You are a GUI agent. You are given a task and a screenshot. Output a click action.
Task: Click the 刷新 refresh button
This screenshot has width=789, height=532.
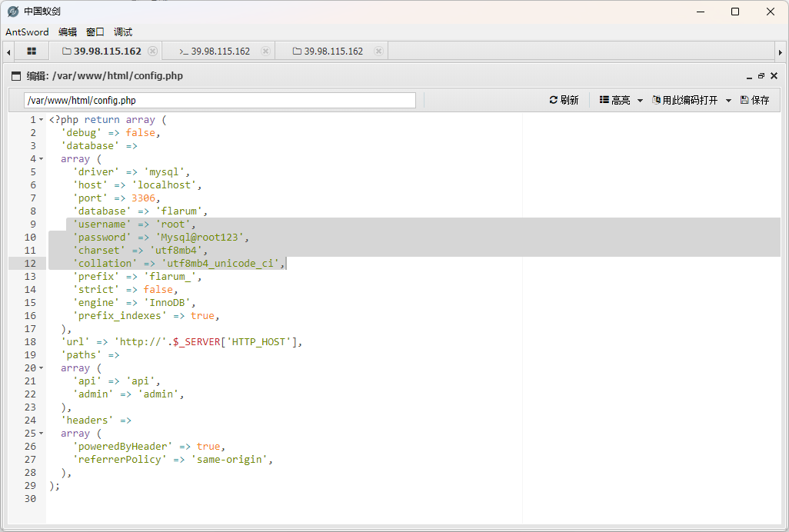click(x=564, y=100)
